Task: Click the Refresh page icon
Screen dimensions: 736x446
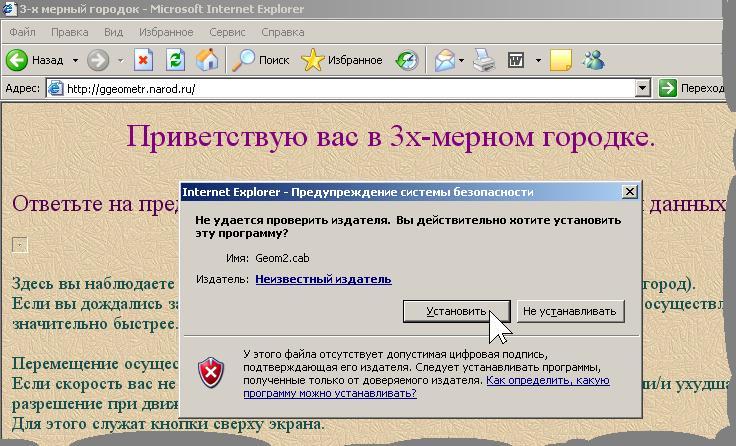Action: [x=175, y=60]
